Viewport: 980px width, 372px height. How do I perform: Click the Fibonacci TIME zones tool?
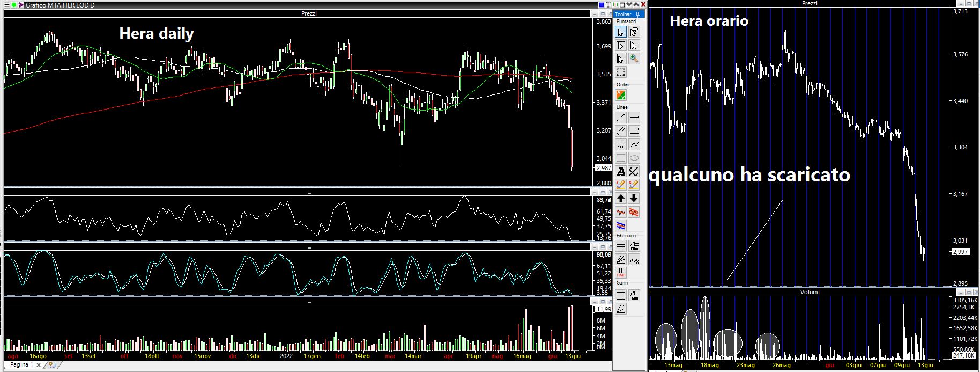click(620, 272)
